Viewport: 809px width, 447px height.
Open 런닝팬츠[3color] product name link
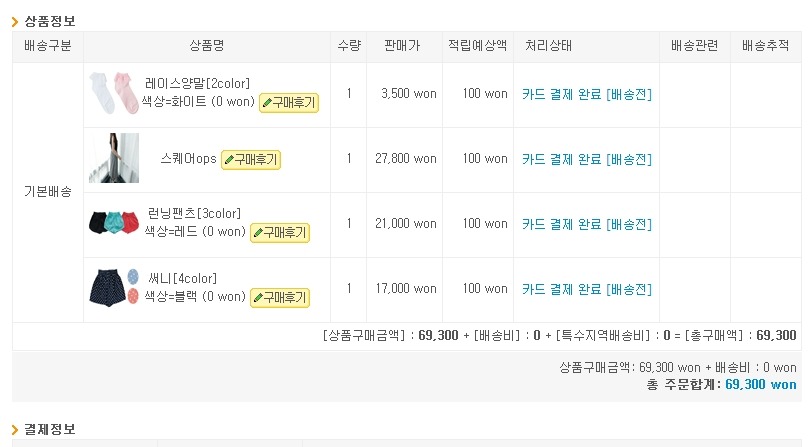[194, 213]
